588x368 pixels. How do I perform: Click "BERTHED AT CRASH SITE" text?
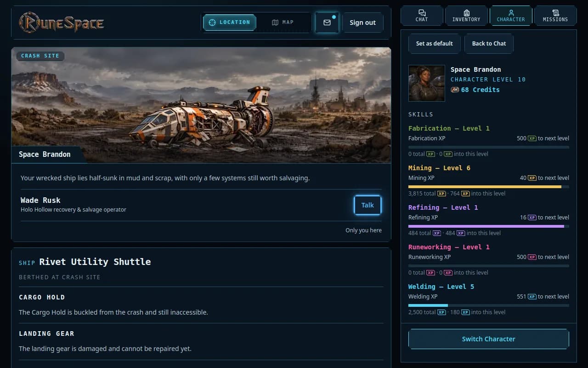pyautogui.click(x=60, y=277)
